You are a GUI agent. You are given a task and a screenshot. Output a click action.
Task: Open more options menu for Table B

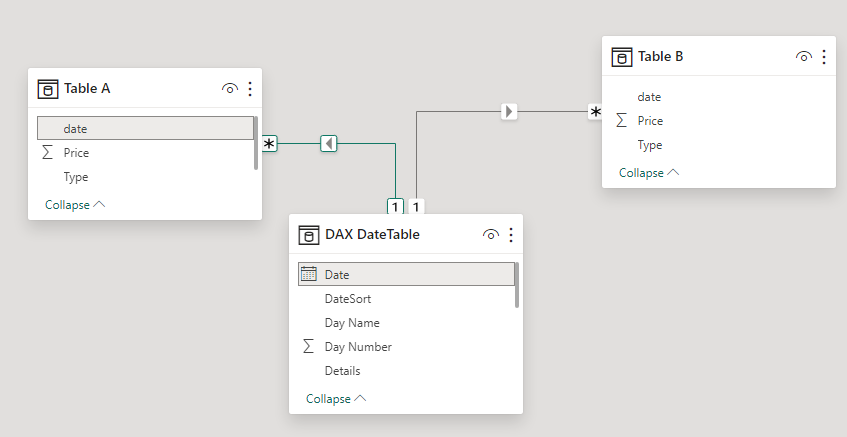coord(824,57)
